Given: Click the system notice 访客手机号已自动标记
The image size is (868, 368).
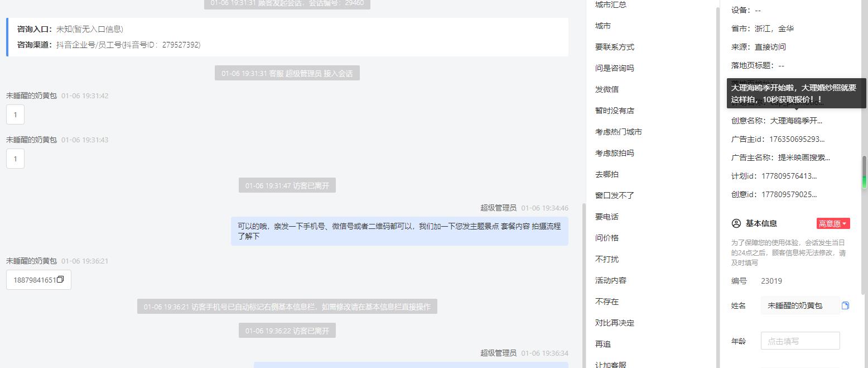Looking at the screenshot, I should (x=287, y=307).
